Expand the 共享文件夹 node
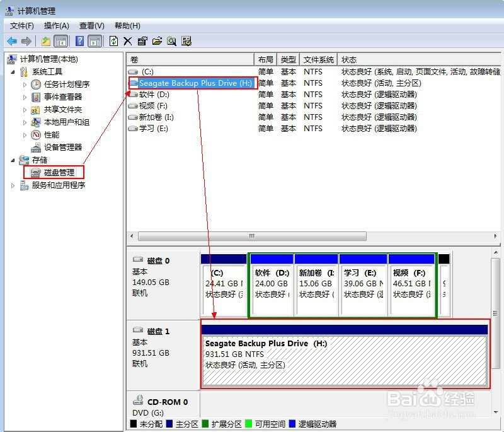This screenshot has height=432, width=504. pos(25,110)
